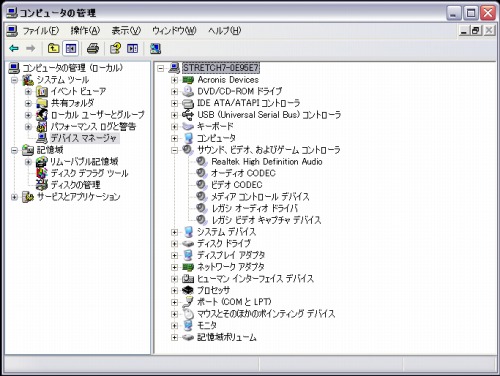
Task: Collapse the STRETCH7-0E95E7 root node
Action: point(161,68)
